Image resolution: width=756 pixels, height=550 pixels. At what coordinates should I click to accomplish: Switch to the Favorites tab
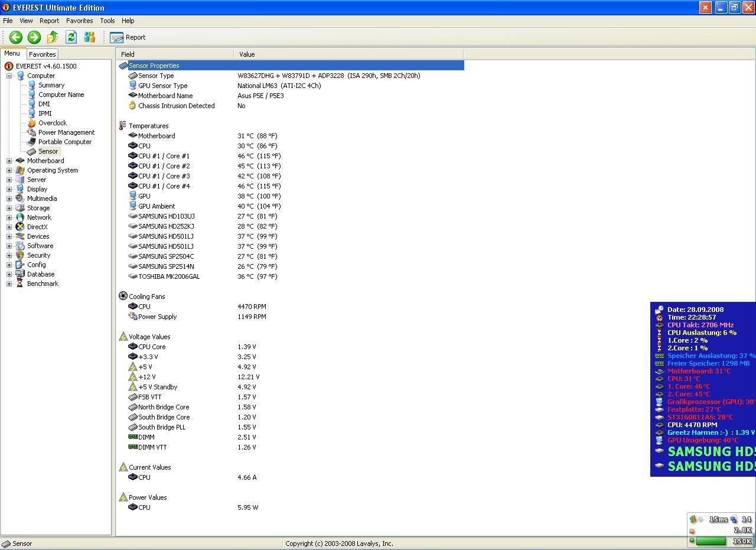pyautogui.click(x=42, y=54)
